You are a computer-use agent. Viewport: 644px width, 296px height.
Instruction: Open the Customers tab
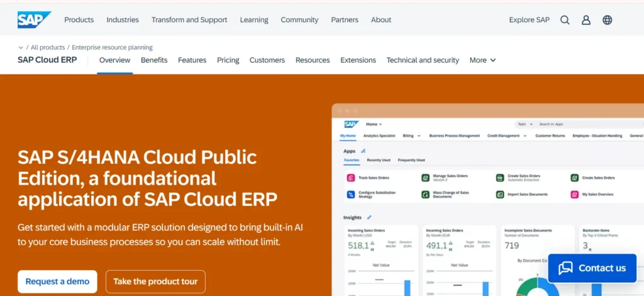click(267, 60)
